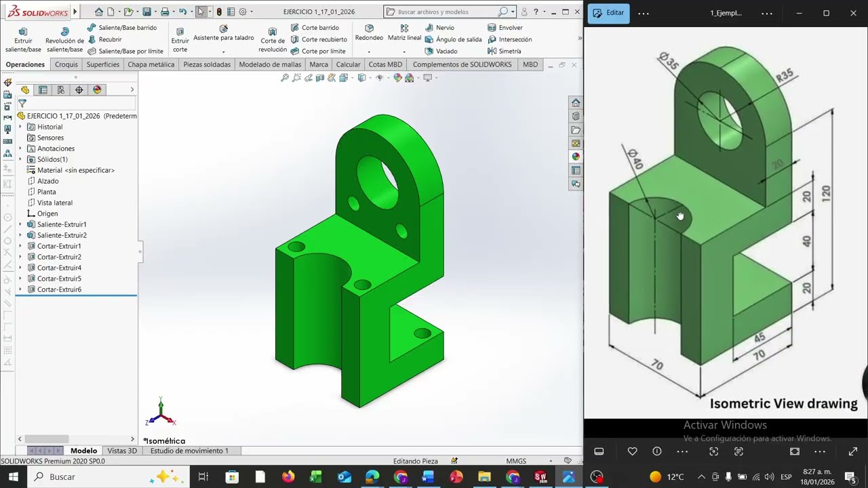Create a new document via toolbar icon

click(111, 12)
